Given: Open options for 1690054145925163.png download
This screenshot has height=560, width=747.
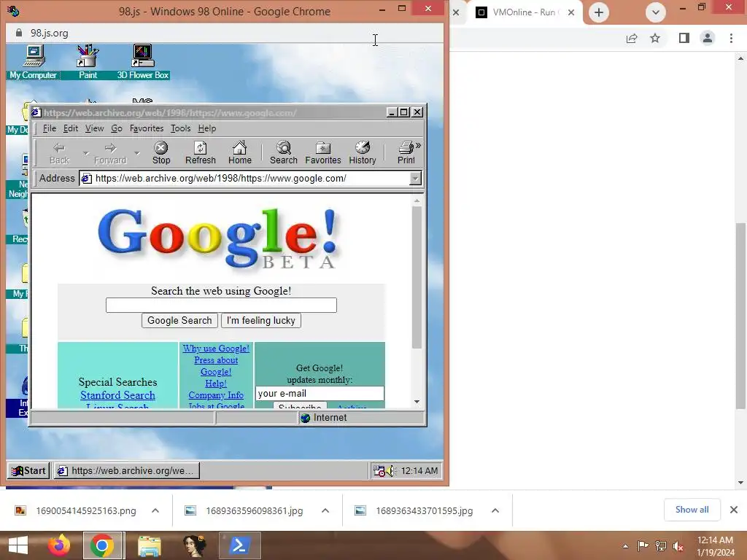Looking at the screenshot, I should (155, 510).
